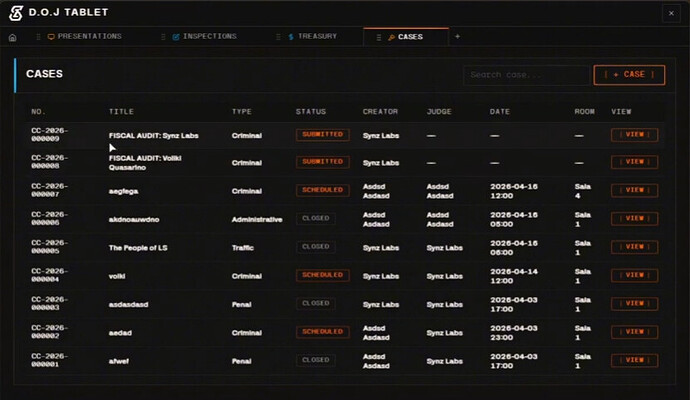Viewport: 690px width, 400px height.
Task: Click case number CC-2026-000009
Action: click(49, 135)
